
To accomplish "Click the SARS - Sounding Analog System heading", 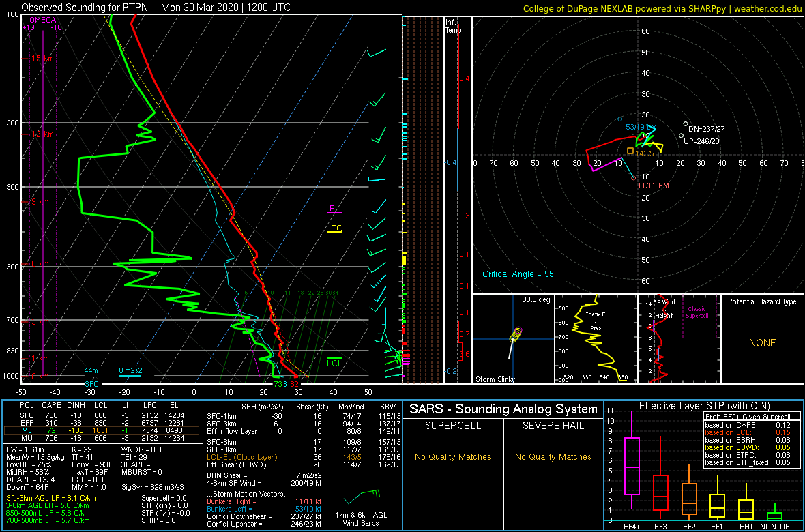I will pyautogui.click(x=503, y=409).
